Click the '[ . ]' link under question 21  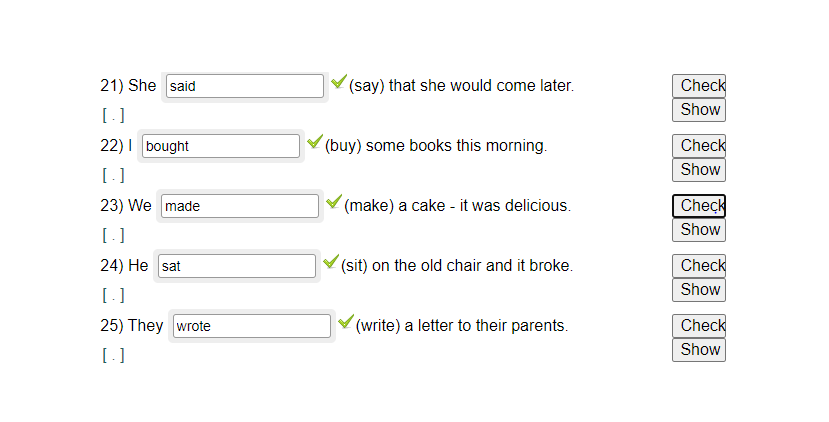click(x=113, y=115)
